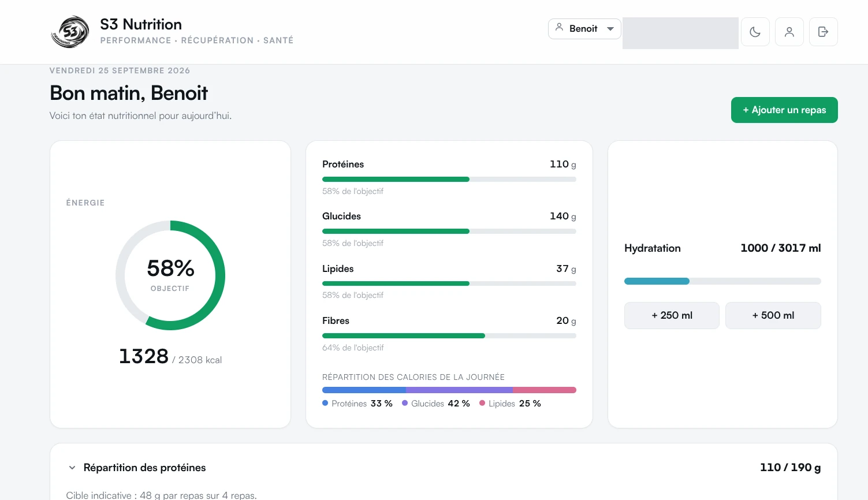
Task: Open the Benoit user dropdown
Action: (x=584, y=29)
